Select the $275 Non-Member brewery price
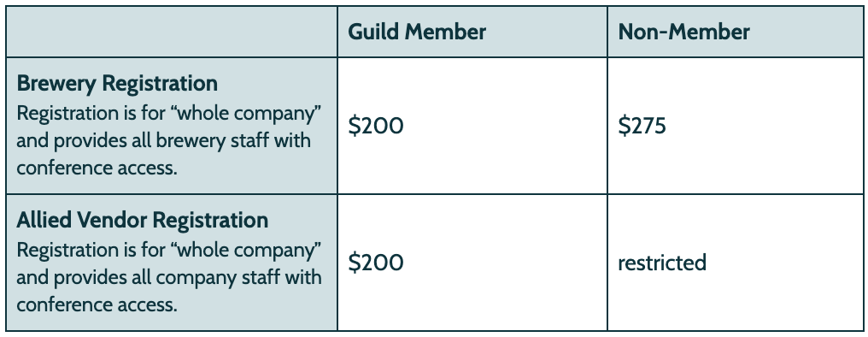 (x=642, y=126)
